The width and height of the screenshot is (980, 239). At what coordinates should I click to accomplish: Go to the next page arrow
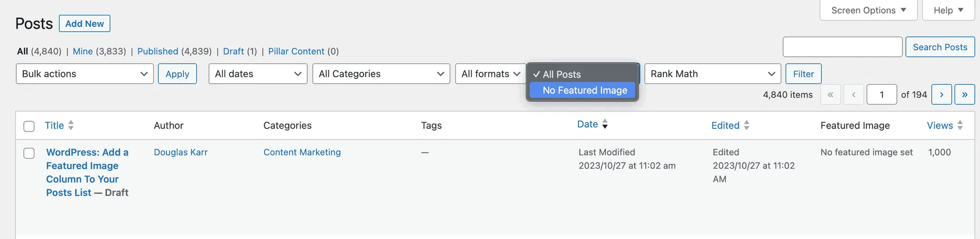[x=941, y=95]
